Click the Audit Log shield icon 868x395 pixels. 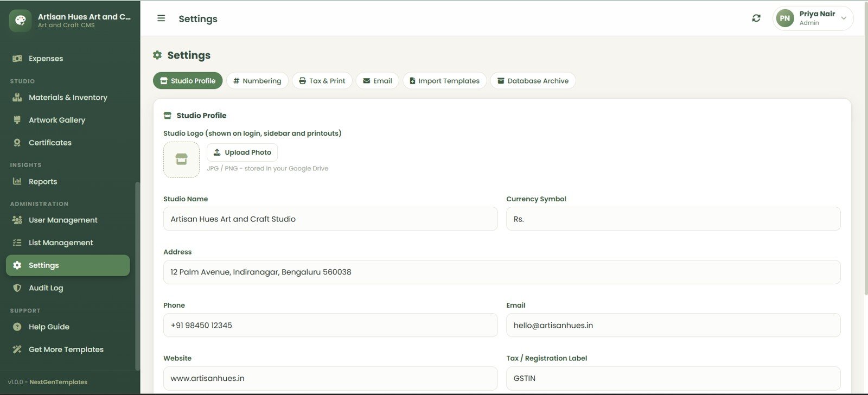(x=17, y=288)
